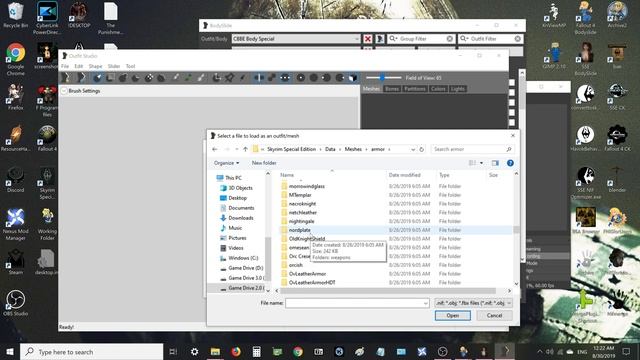
Task: Click the Change your view icon
Action: click(x=472, y=163)
